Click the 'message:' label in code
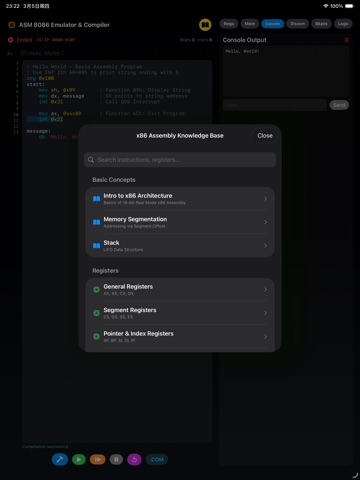This screenshot has width=360, height=480. pos(39,131)
